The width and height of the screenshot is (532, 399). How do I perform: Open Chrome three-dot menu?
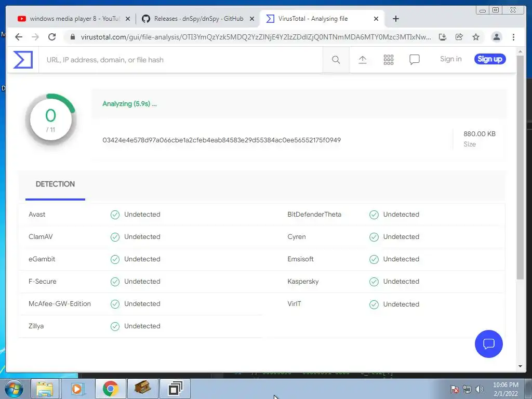513,37
